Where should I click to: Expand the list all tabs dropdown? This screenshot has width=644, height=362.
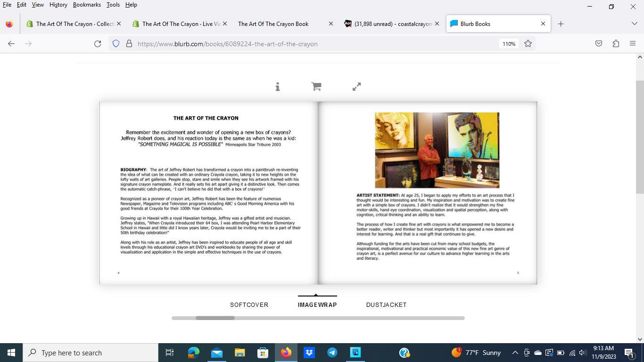634,24
